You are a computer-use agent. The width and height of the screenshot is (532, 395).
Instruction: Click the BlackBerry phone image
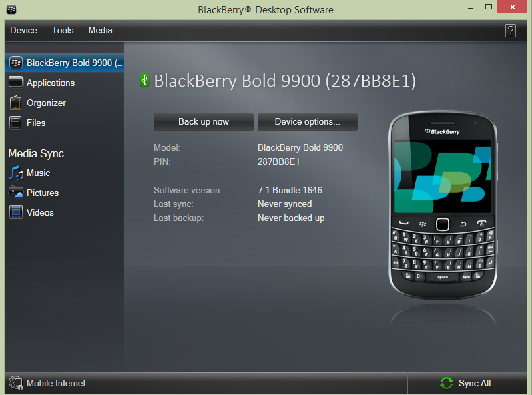(x=443, y=205)
